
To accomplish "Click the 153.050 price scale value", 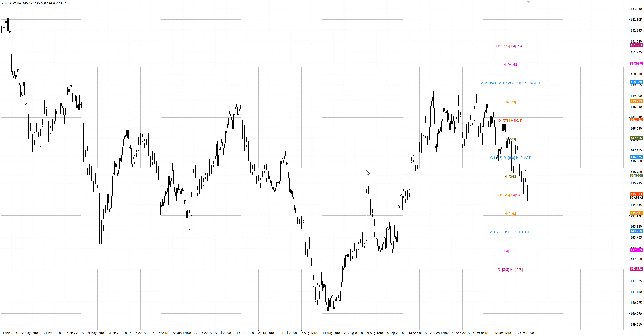I will pos(636,9).
